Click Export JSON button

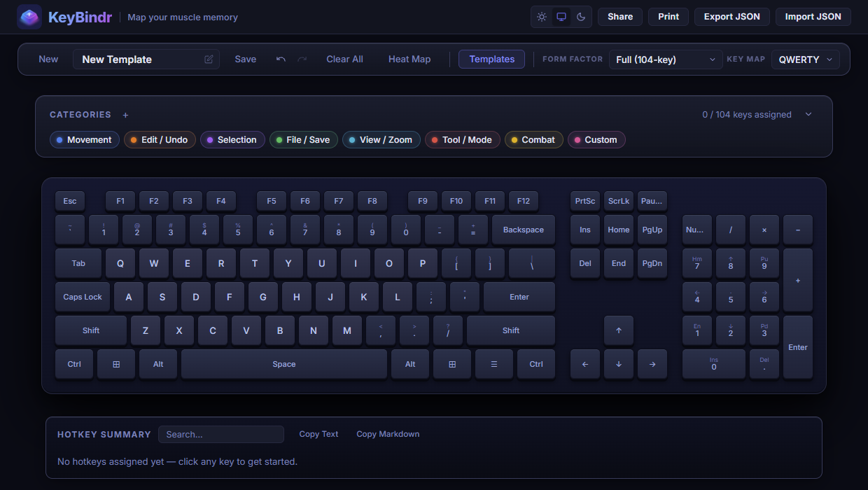732,17
